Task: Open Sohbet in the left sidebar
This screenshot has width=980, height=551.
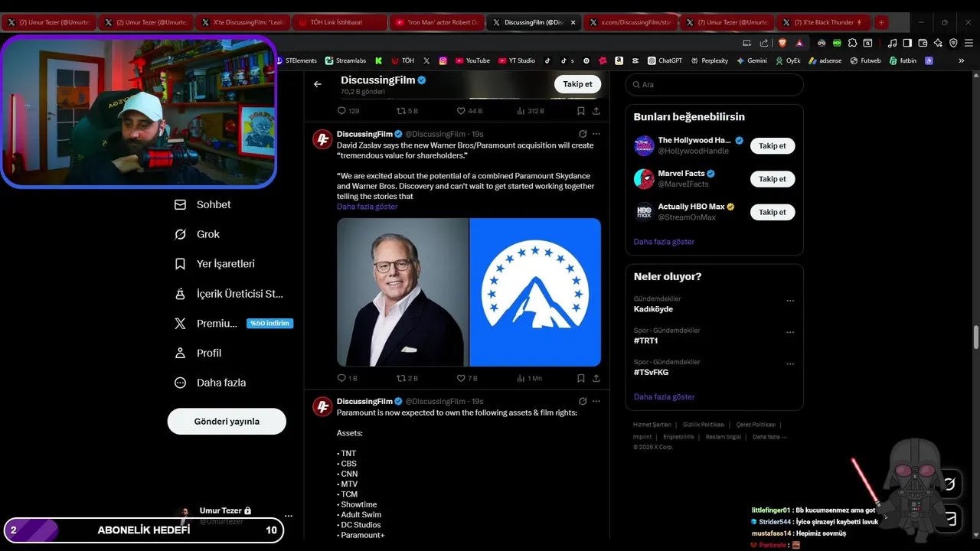Action: coord(203,204)
